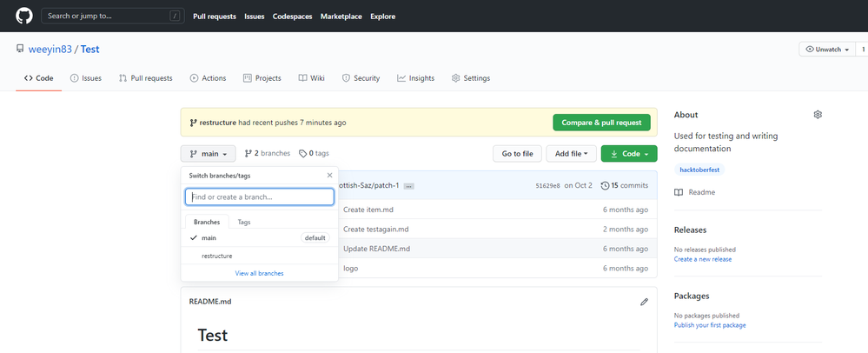Open the About settings gear icon
The width and height of the screenshot is (868, 353).
(x=818, y=115)
